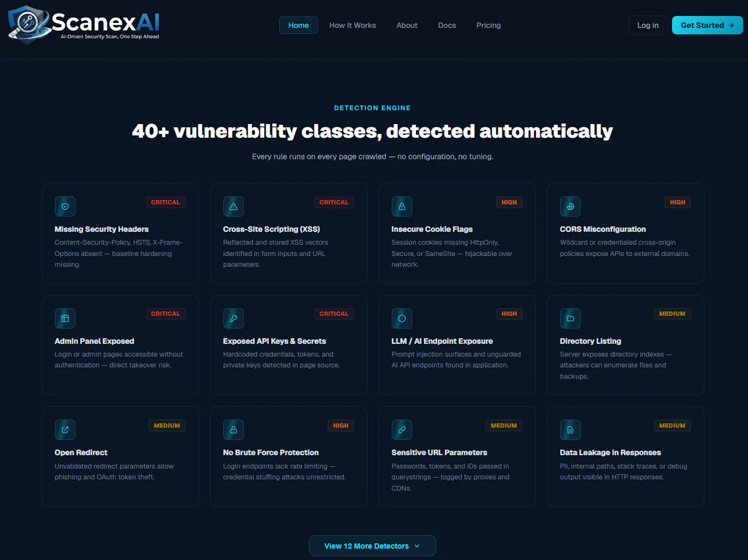
Task: Click HIGH badge on CORS Misconfiguration
Action: 677,202
